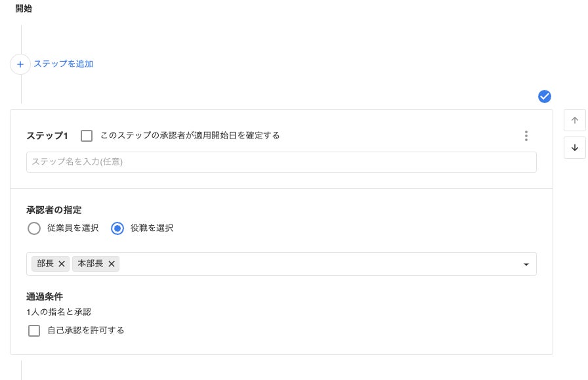Remove the 部長 tag
This screenshot has height=380, width=588.
(62, 264)
